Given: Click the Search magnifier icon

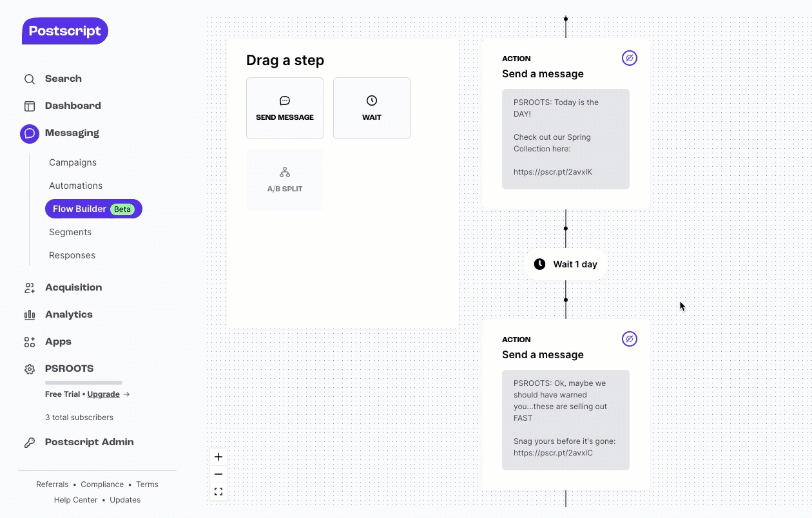Looking at the screenshot, I should click(x=30, y=79).
